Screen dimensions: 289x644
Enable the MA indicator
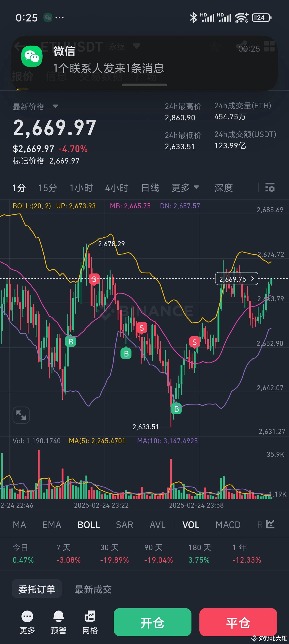pos(19,525)
